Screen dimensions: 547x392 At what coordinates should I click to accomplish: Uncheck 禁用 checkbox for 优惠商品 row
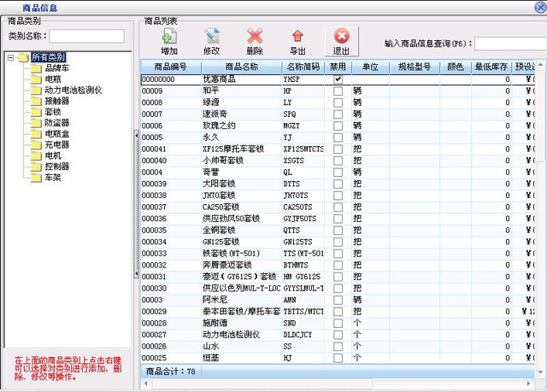(338, 79)
